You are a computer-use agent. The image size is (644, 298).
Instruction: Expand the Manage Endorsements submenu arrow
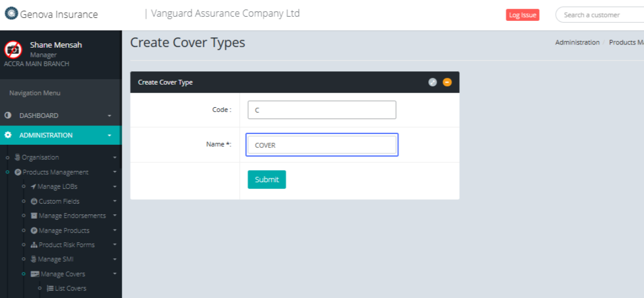click(x=115, y=216)
